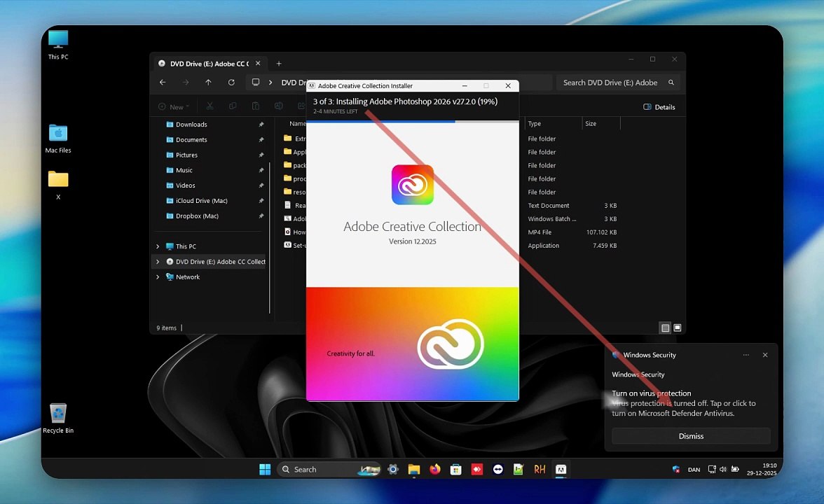Viewport: 824px width, 504px height.
Task: Open File Explorer from the taskbar
Action: (414, 469)
